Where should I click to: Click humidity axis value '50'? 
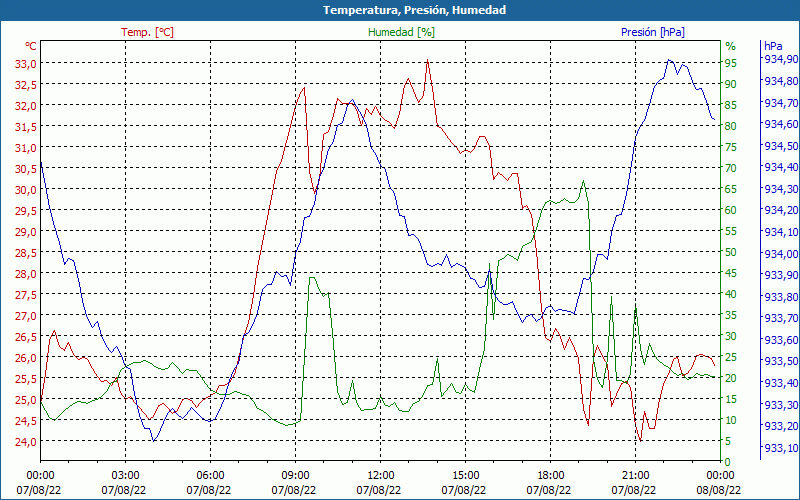pos(731,253)
